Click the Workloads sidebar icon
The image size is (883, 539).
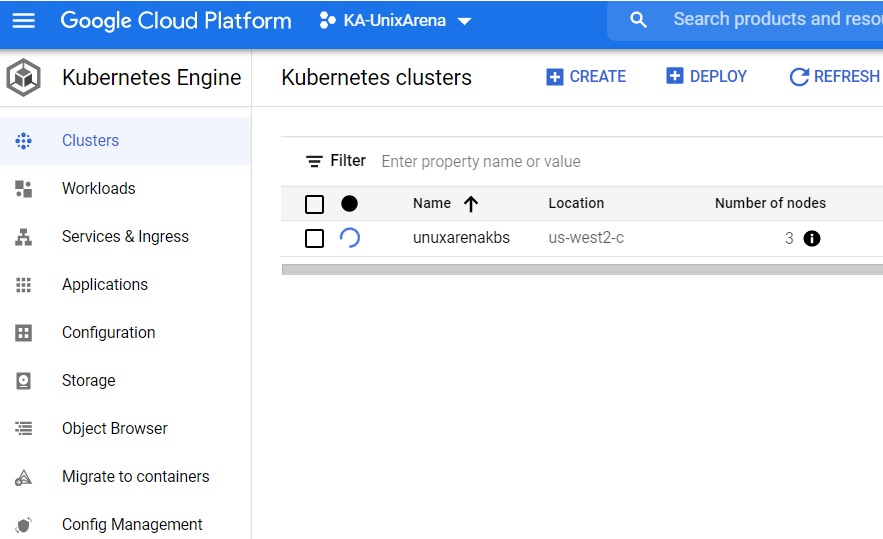[x=23, y=189]
